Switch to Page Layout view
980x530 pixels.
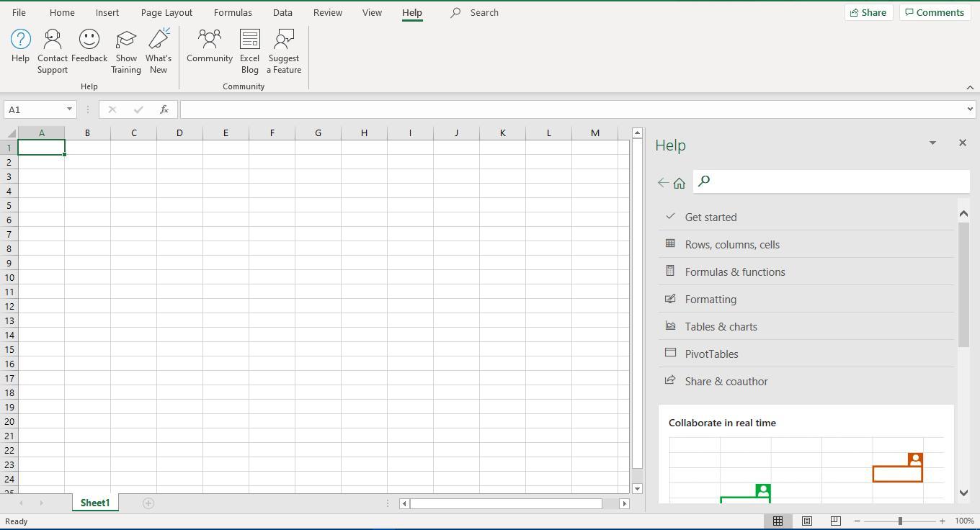coord(807,521)
